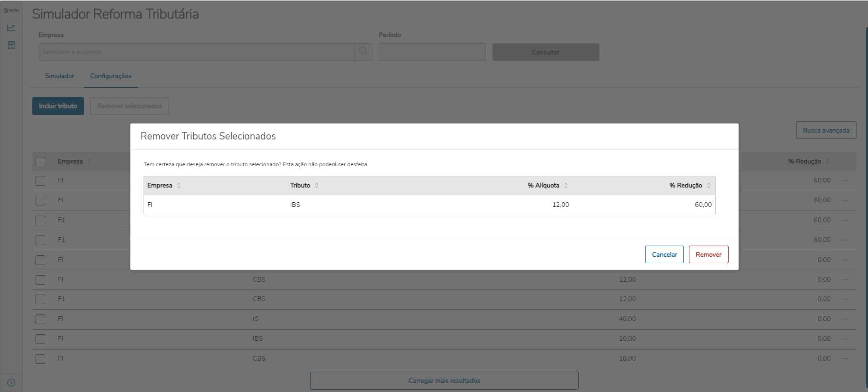
Task: Click the Período input field
Action: tap(432, 52)
